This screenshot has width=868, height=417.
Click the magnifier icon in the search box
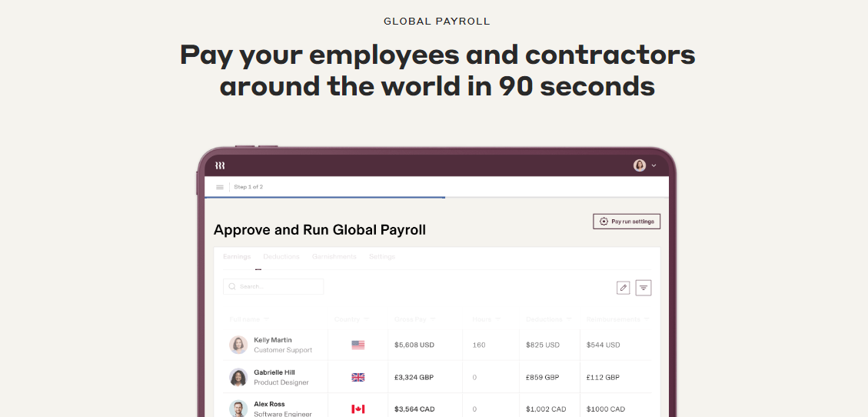(232, 286)
